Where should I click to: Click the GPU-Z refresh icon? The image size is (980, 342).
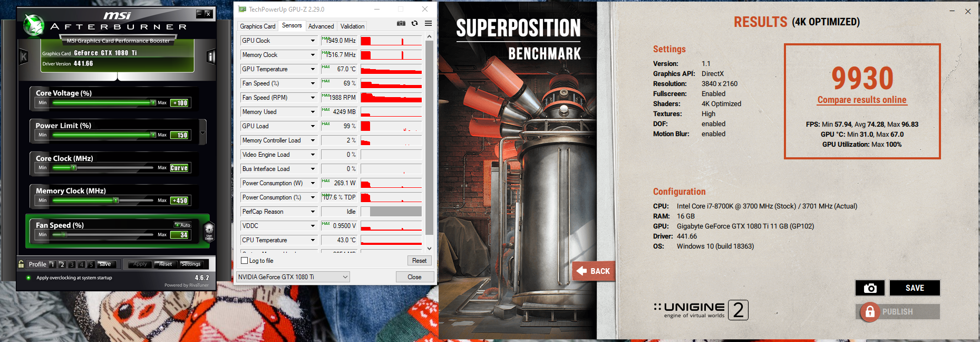(415, 23)
